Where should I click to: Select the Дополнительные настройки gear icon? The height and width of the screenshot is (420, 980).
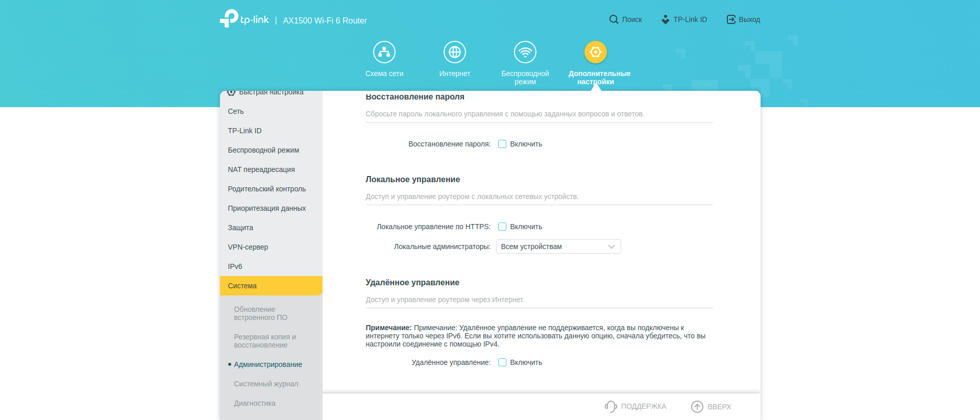coord(595,52)
